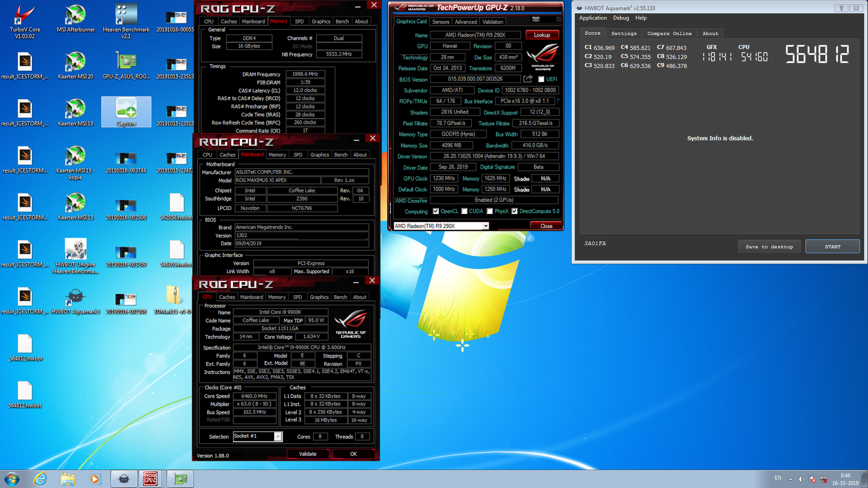Expand GPU selection dropdown AMD Radeon R9 290X
This screenshot has width=868, height=488.
(x=486, y=226)
